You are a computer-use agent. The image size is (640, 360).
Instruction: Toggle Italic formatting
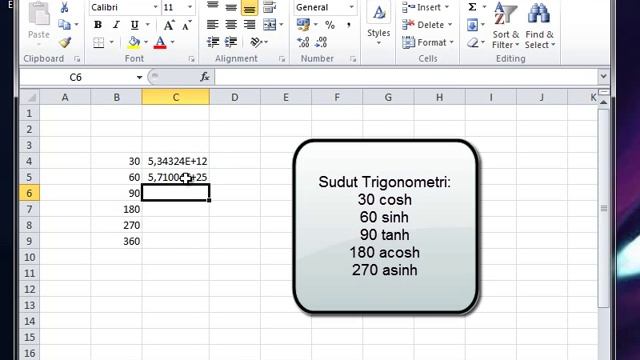point(116,24)
